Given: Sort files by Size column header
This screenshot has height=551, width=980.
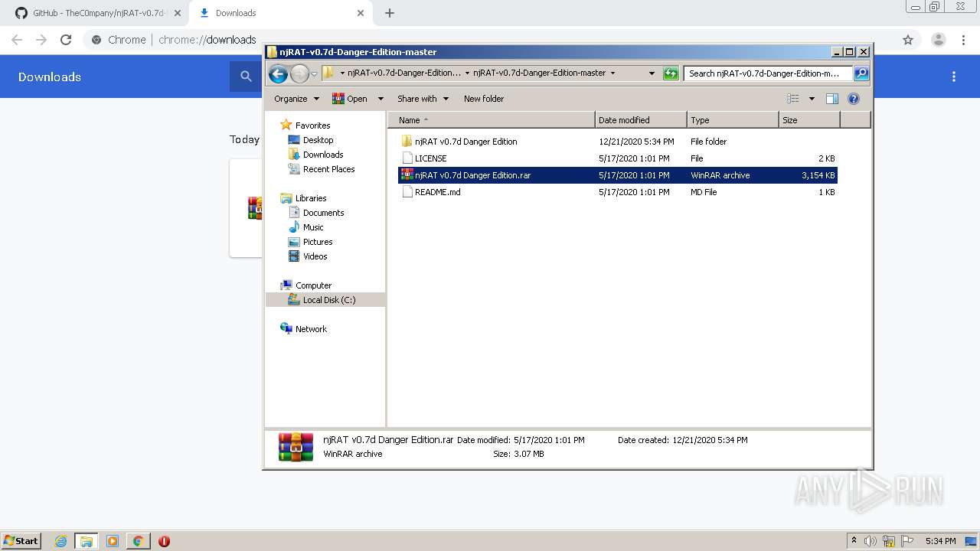Looking at the screenshot, I should (x=809, y=120).
